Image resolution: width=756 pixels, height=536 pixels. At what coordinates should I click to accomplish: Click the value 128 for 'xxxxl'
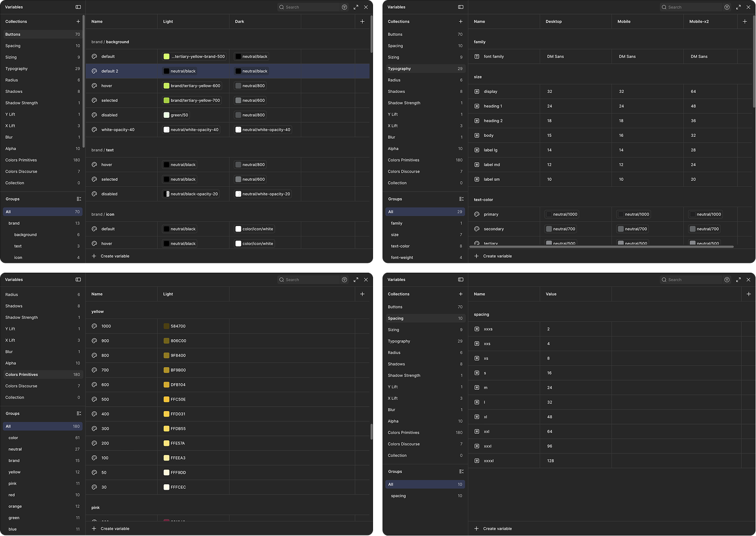point(551,461)
